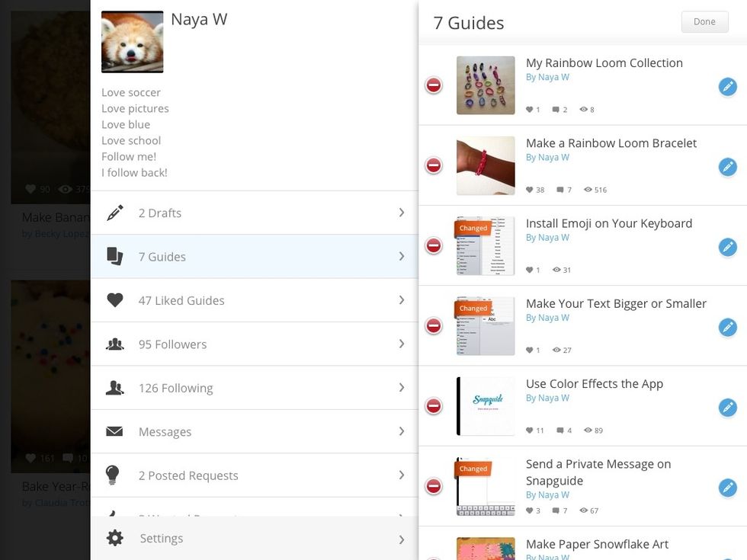Open the 47 Liked Guides menu entry
747x560 pixels.
coord(181,301)
